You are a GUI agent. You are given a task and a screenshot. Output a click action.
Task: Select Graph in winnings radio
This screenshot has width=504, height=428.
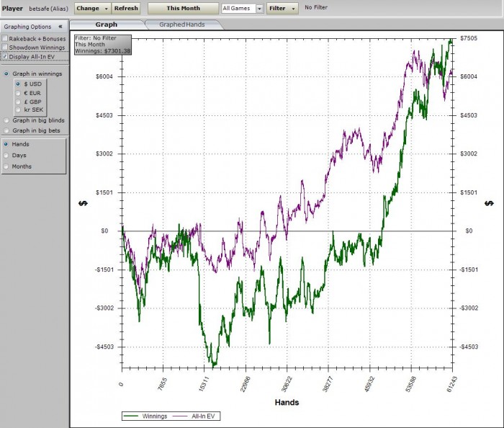(6, 73)
